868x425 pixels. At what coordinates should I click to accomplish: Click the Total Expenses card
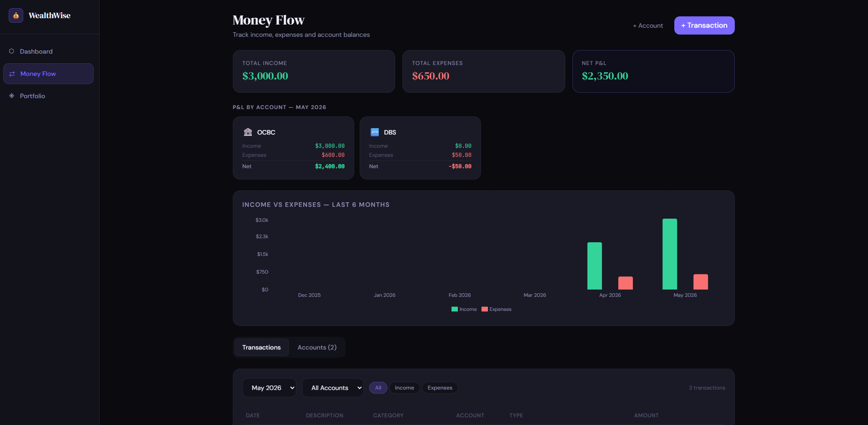coord(484,71)
